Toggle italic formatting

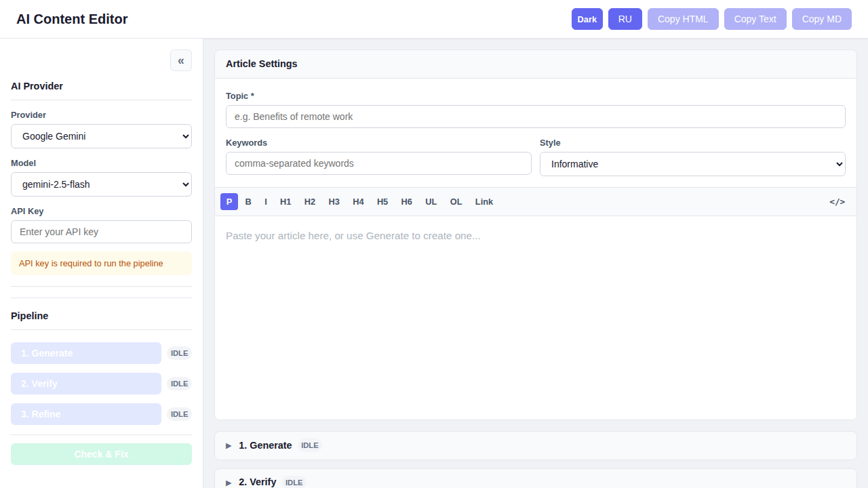click(265, 201)
